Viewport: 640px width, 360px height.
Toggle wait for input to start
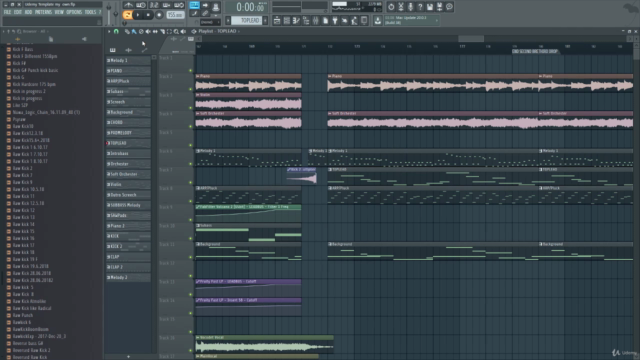click(141, 5)
